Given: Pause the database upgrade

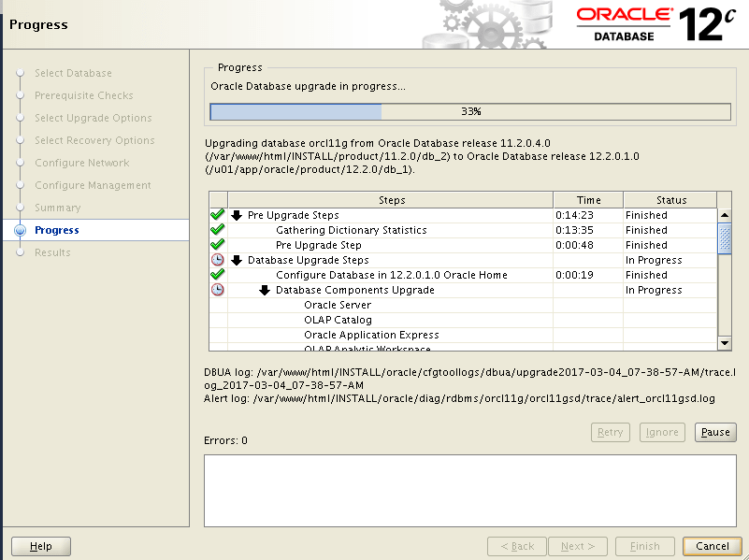Looking at the screenshot, I should 715,432.
